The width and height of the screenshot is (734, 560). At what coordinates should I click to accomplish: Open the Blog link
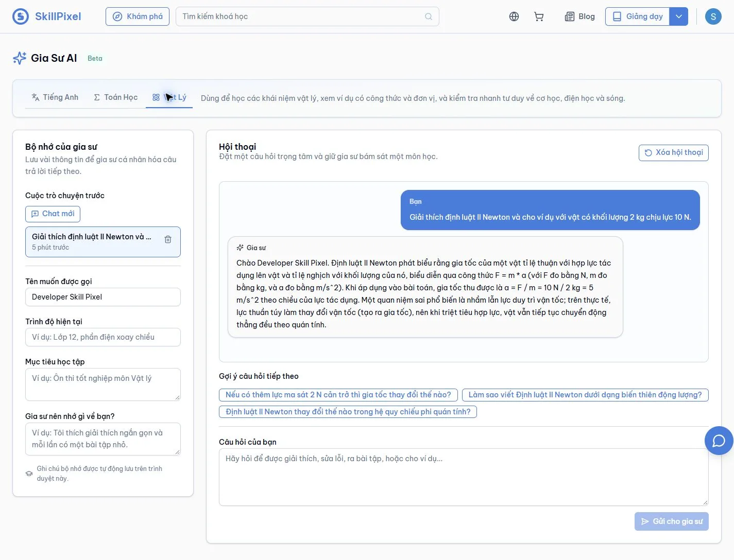click(580, 16)
